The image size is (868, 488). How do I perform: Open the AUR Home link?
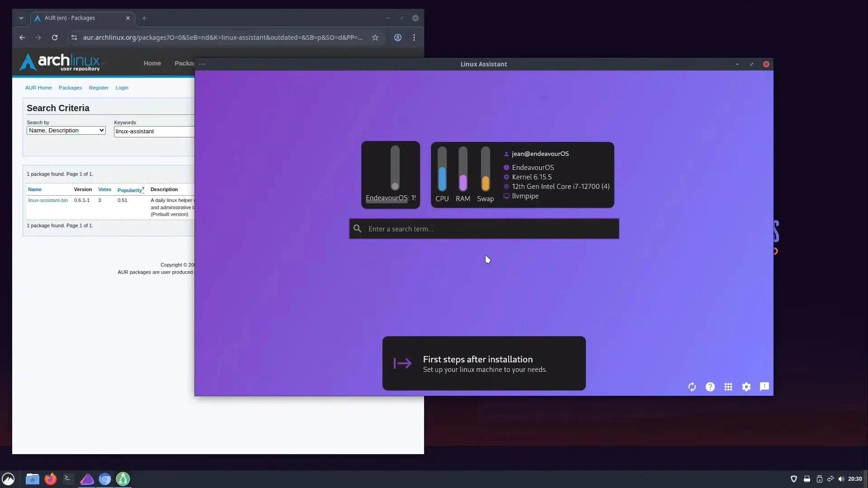(38, 88)
